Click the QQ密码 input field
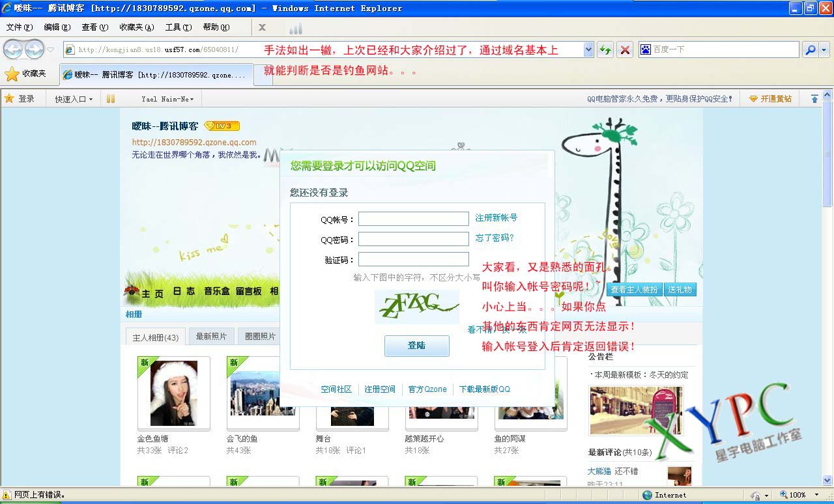Image resolution: width=834 pixels, height=504 pixels. tap(413, 239)
